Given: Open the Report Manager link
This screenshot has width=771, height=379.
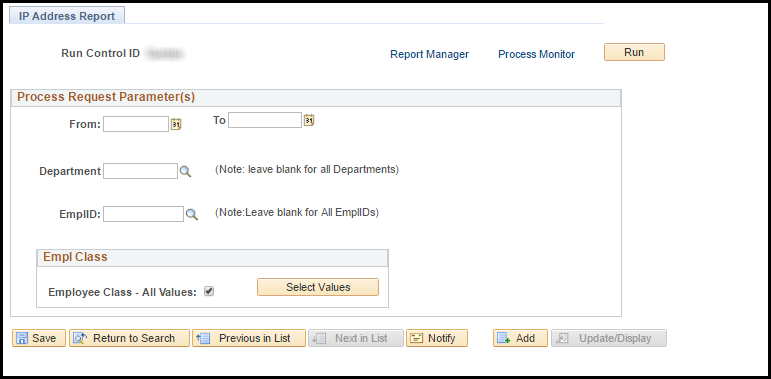Looking at the screenshot, I should tap(429, 54).
